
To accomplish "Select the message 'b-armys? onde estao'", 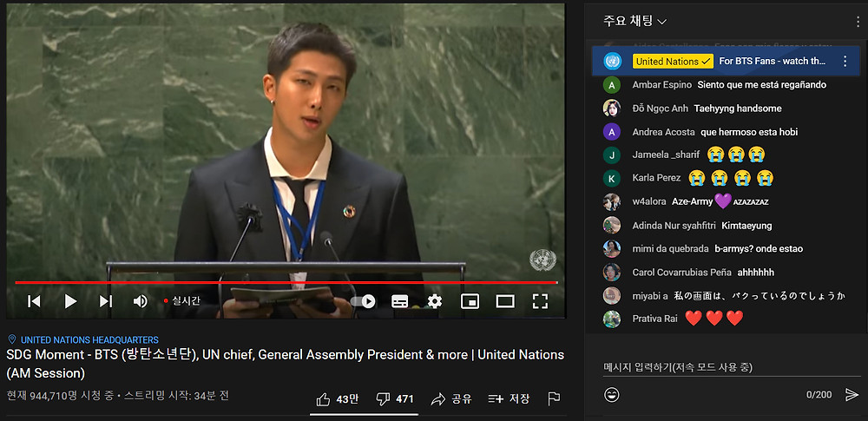I will click(x=759, y=249).
